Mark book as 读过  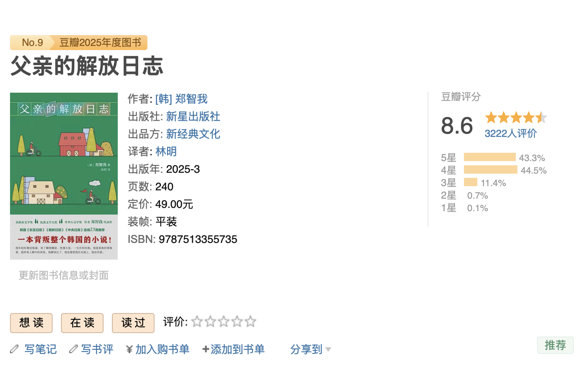pos(133,323)
